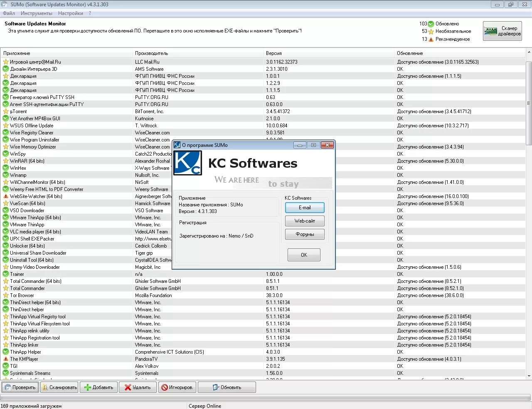Image resolution: width=532 pixels, height=409 pixels.
Task: Click 169 приложений загружен status text
Action: tap(31, 406)
